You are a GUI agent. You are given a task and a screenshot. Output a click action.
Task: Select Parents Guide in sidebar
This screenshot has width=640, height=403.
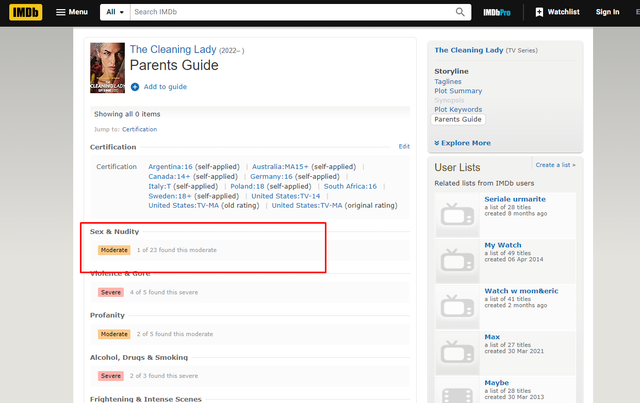458,119
